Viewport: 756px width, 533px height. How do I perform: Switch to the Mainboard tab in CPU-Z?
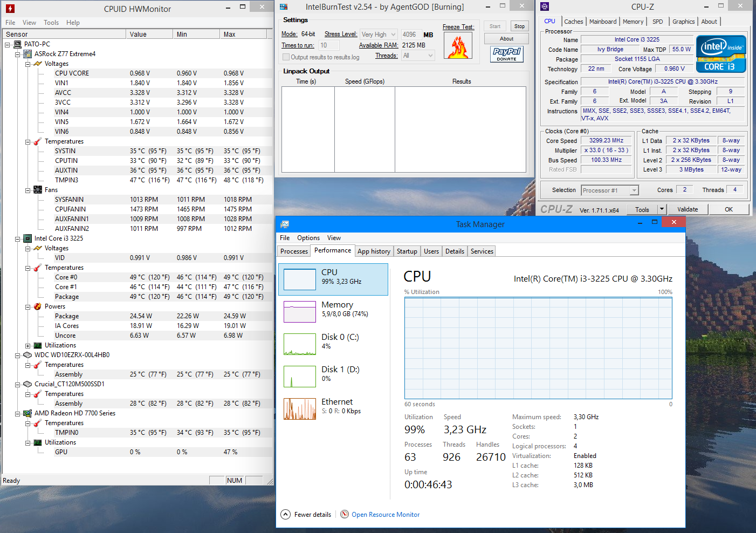pyautogui.click(x=602, y=22)
